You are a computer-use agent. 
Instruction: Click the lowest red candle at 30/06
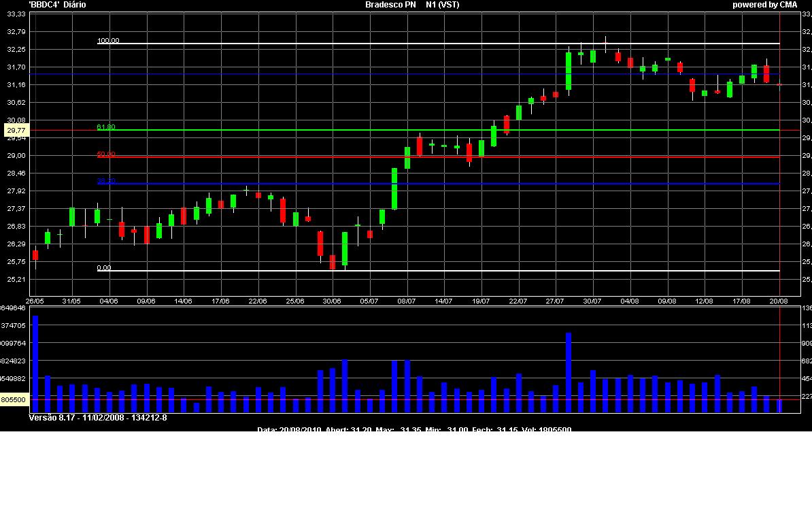pyautogui.click(x=333, y=262)
